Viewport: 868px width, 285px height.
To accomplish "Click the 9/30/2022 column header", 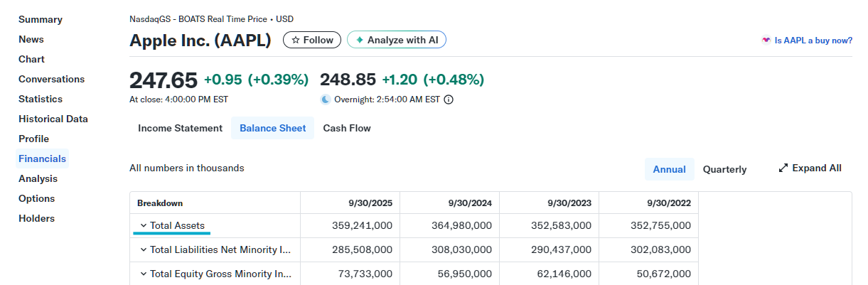I will click(669, 203).
